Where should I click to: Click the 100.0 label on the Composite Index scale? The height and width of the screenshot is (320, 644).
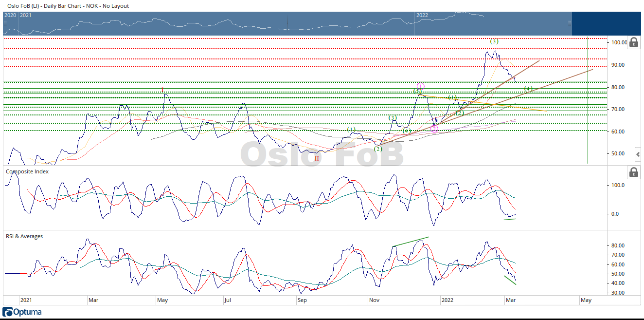(x=619, y=185)
